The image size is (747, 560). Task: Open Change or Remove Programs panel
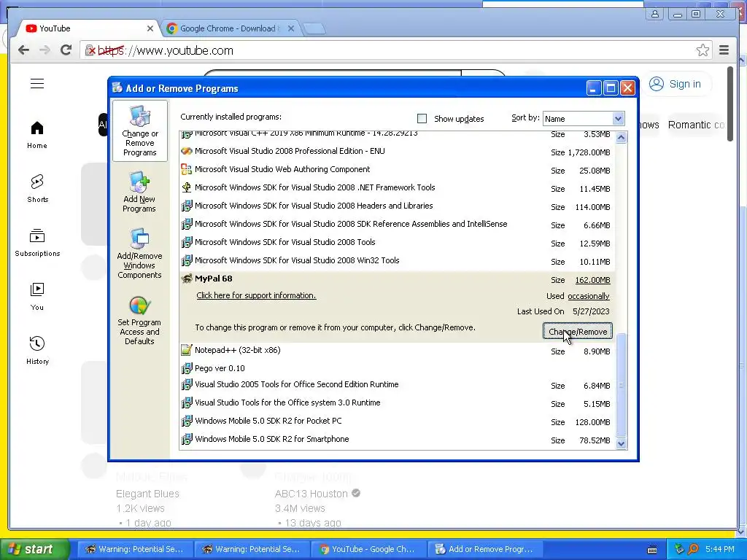[x=139, y=131]
